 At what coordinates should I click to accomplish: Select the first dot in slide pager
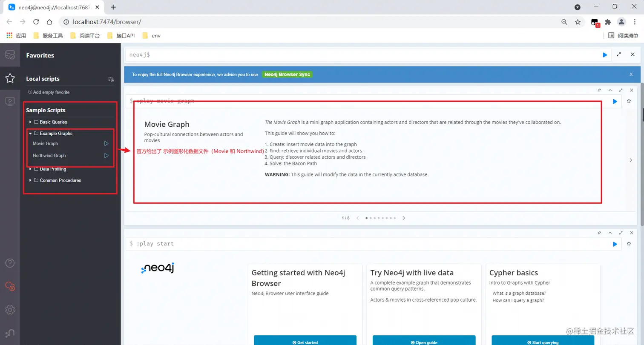coord(367,218)
